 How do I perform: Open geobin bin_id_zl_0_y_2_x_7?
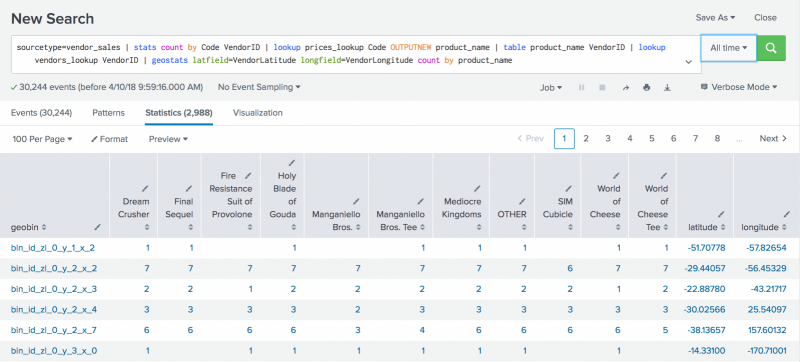tap(53, 330)
